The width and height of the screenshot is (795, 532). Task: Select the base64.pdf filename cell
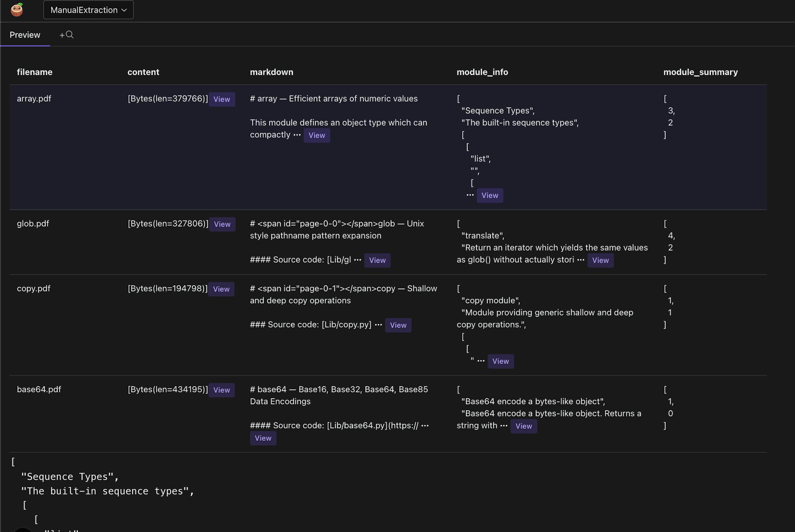coord(39,389)
